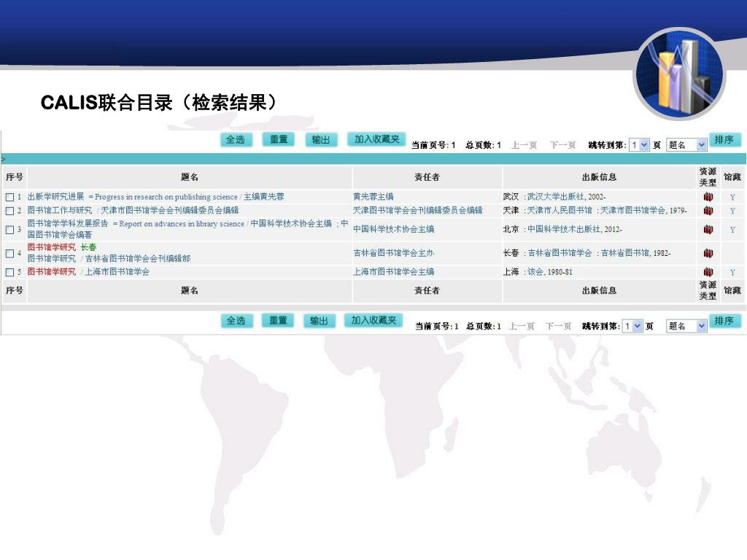Click author link 吉林省图书馆学会主办
Viewport: 747px width, 560px height.
point(393,253)
